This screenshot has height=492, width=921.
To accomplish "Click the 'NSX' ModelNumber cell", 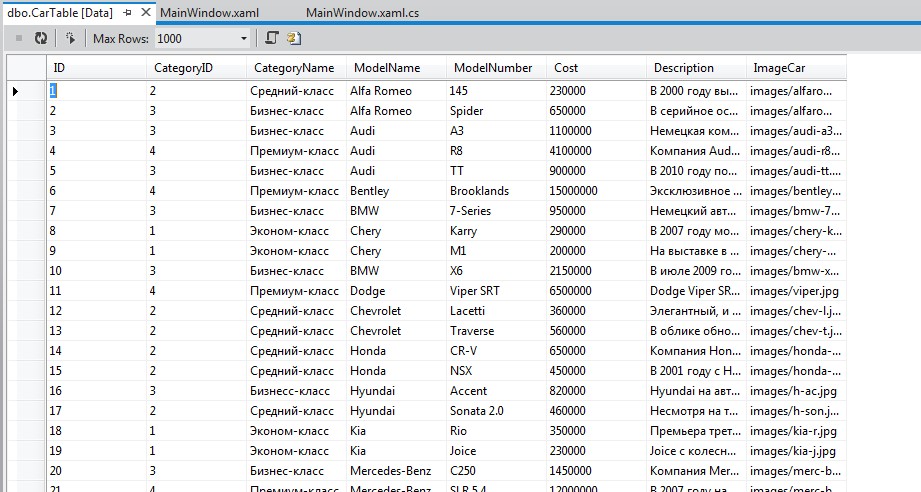I will tap(496, 370).
